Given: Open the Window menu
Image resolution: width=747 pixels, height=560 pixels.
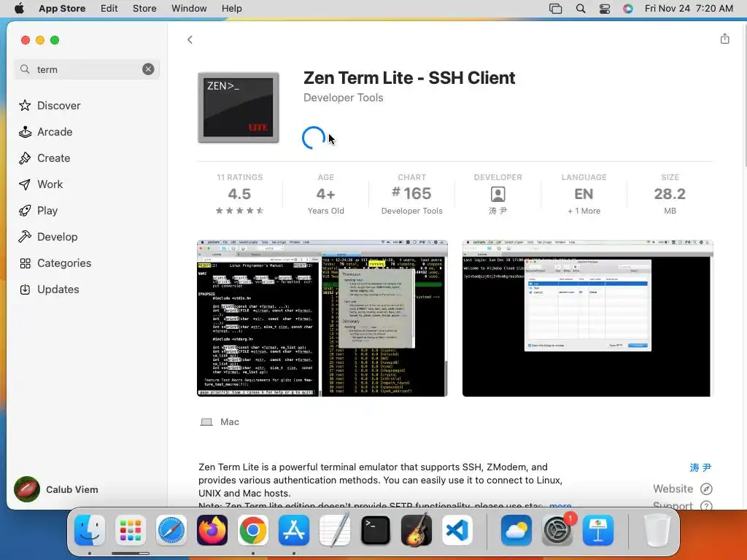Looking at the screenshot, I should [x=189, y=8].
